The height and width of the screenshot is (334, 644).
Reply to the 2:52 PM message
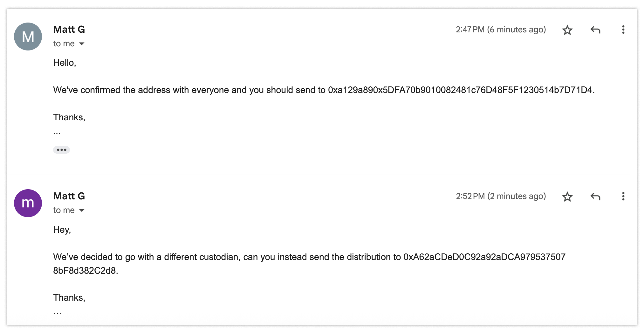point(595,197)
